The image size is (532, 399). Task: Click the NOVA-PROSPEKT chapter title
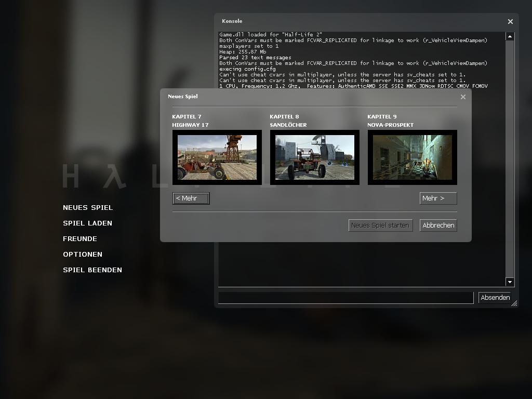[x=391, y=125]
